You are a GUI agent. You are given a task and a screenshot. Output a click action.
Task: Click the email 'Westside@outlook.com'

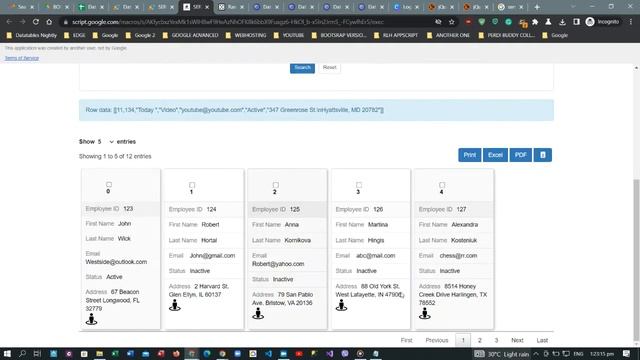click(116, 262)
